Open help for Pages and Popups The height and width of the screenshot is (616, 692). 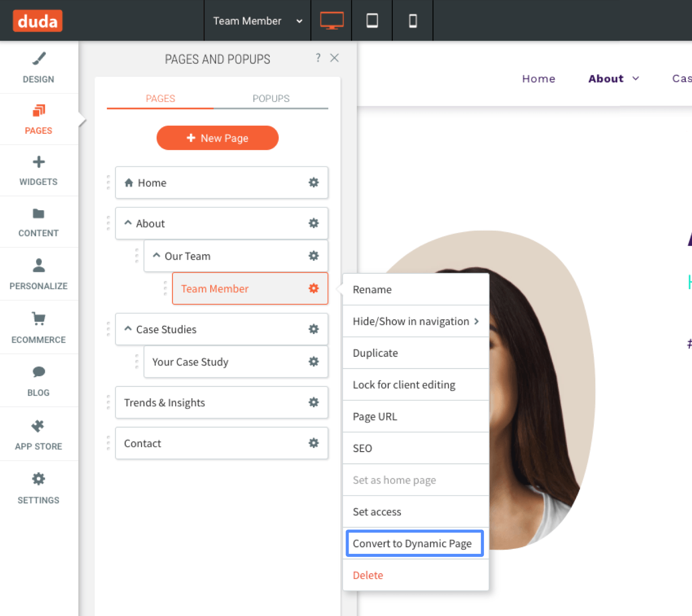(x=318, y=58)
